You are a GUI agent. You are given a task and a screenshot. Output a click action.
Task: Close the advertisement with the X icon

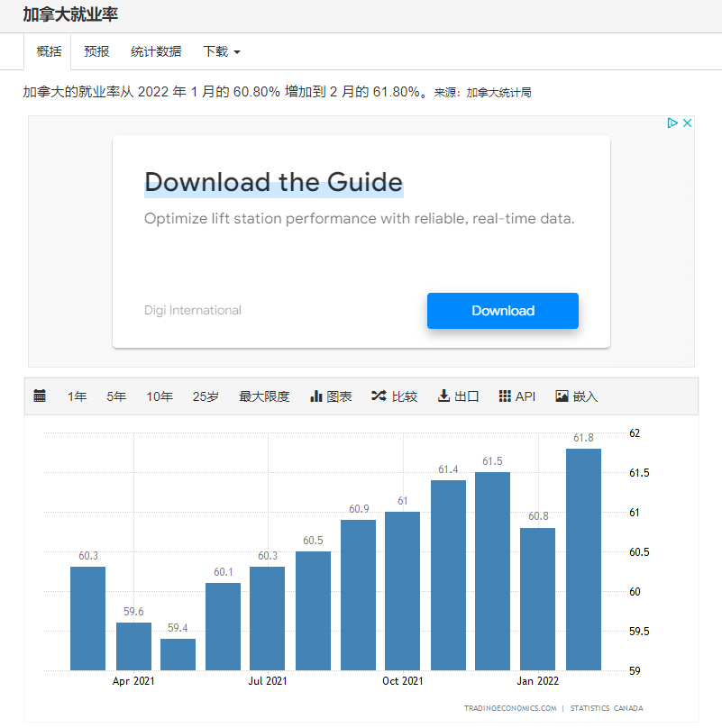687,123
